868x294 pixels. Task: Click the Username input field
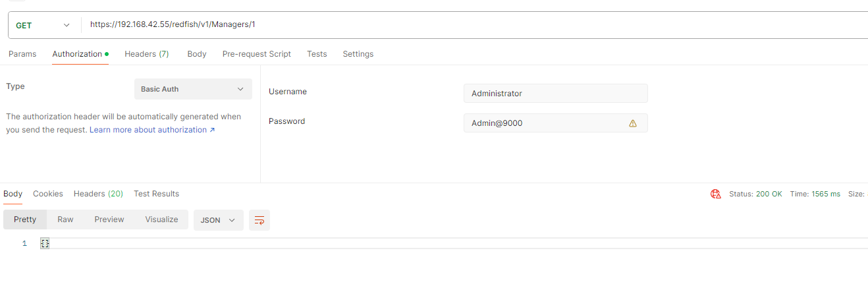pos(555,94)
